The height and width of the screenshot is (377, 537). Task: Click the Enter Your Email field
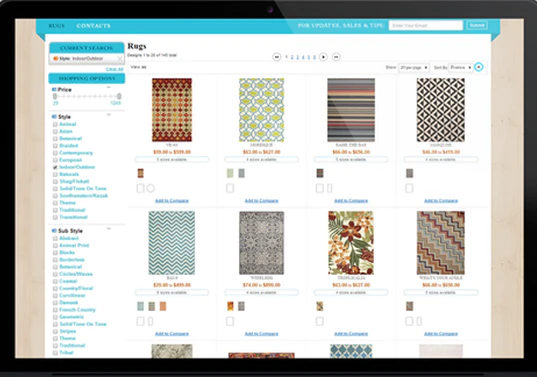[426, 25]
